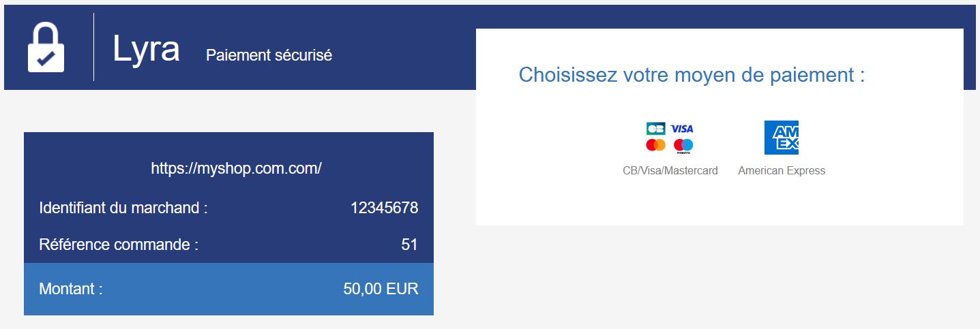
Task: Select merchant ID value 12345678
Action: [x=384, y=208]
